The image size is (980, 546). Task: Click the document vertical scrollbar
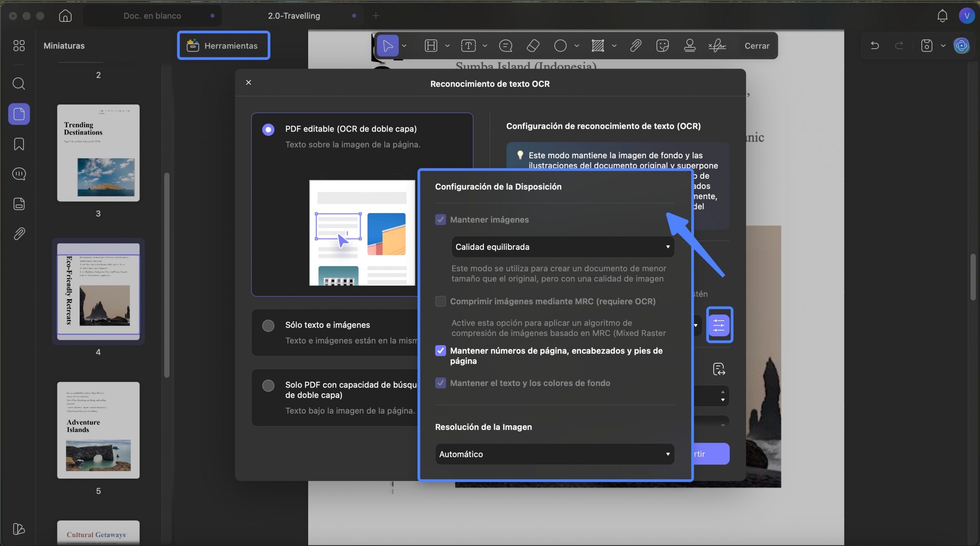(973, 277)
